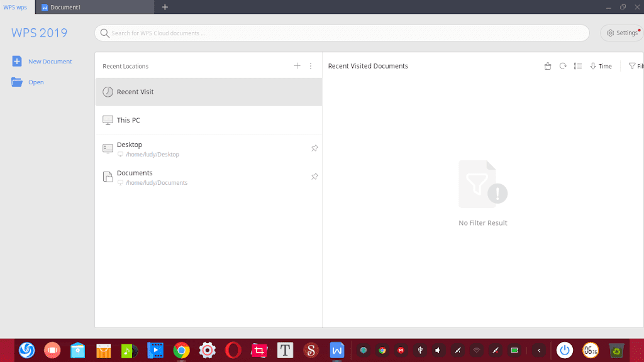This screenshot has width=644, height=362.
Task: Click the New Document plus icon
Action: click(17, 61)
